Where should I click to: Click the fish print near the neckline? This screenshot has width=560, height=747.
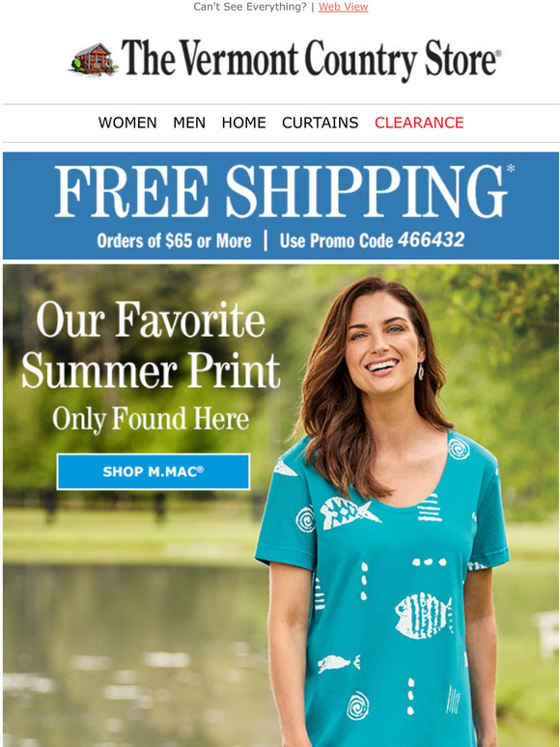(349, 512)
